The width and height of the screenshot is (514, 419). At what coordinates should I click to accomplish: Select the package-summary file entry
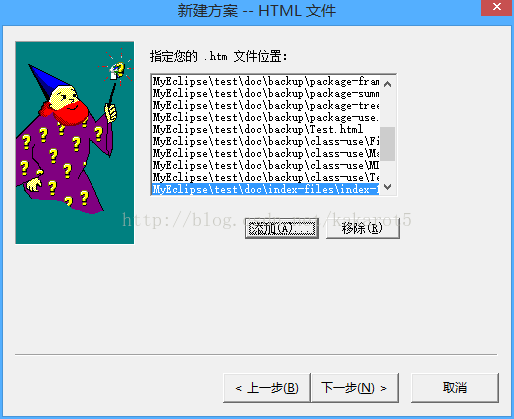tap(265, 93)
